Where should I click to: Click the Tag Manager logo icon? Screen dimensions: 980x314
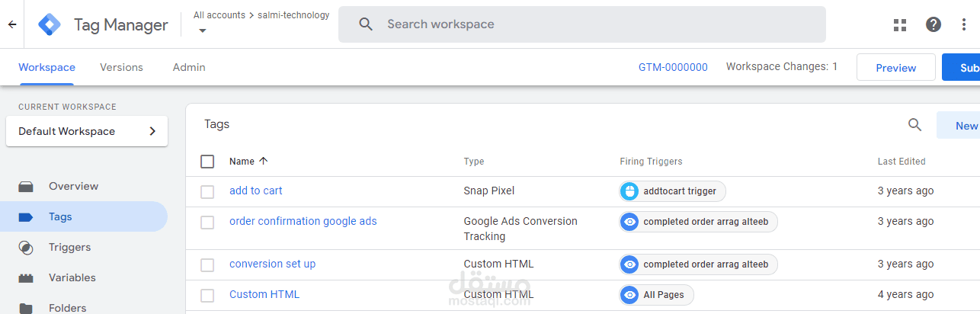(50, 25)
